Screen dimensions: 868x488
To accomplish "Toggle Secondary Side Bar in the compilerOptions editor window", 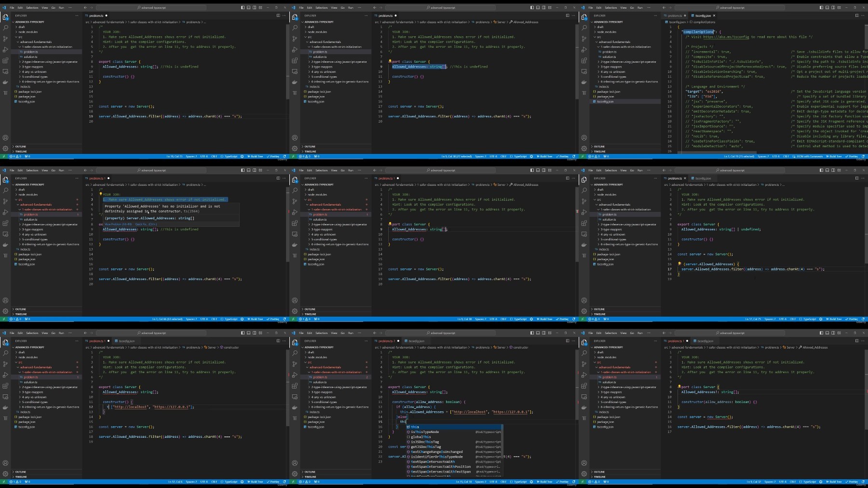I will tap(833, 8).
